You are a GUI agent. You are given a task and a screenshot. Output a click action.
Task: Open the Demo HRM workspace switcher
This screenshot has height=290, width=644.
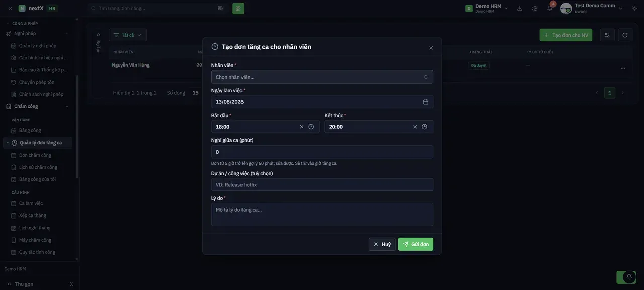click(x=487, y=8)
